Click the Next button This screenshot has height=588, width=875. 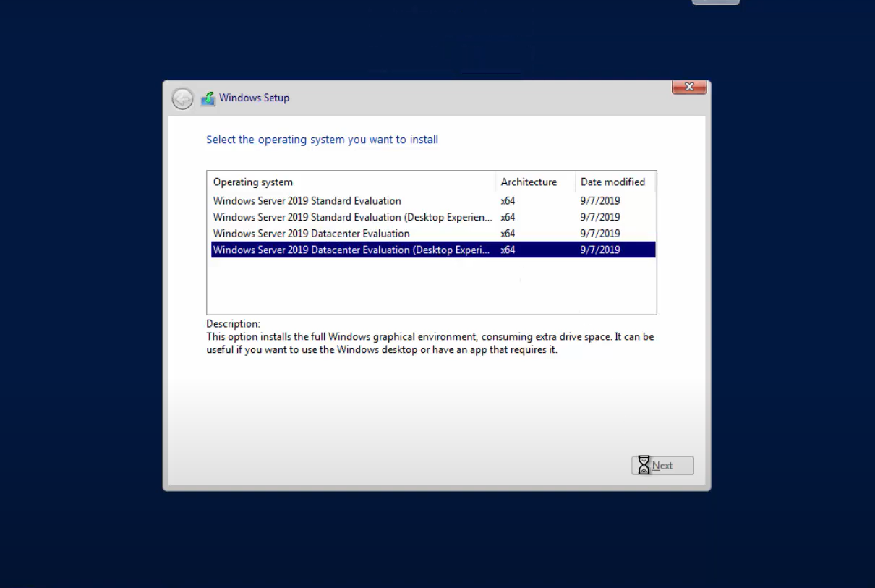(x=662, y=466)
